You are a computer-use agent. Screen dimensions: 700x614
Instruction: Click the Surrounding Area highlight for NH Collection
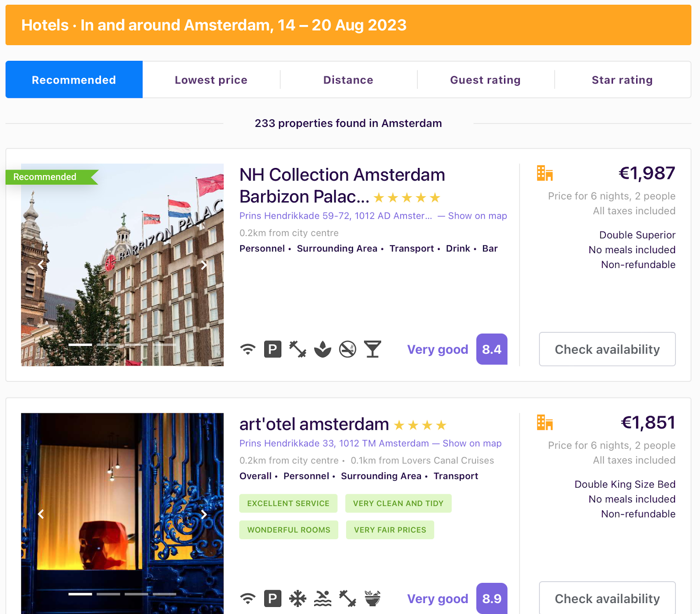(x=337, y=248)
